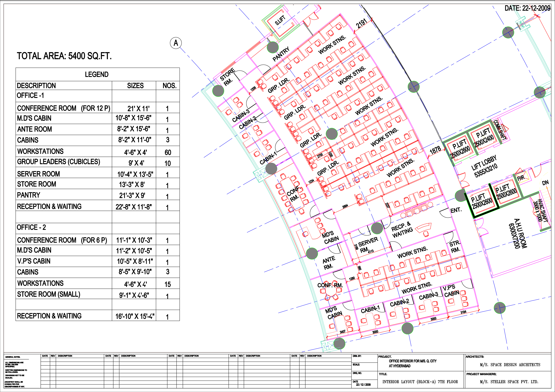Select grid bubble A
Image resolution: width=555 pixels, height=392 pixels.
[176, 43]
